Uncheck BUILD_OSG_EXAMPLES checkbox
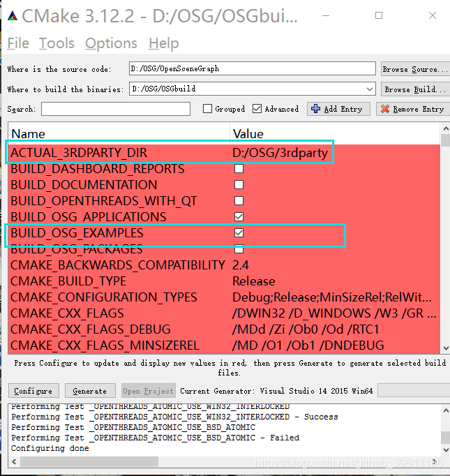The image size is (450, 476). tap(239, 233)
